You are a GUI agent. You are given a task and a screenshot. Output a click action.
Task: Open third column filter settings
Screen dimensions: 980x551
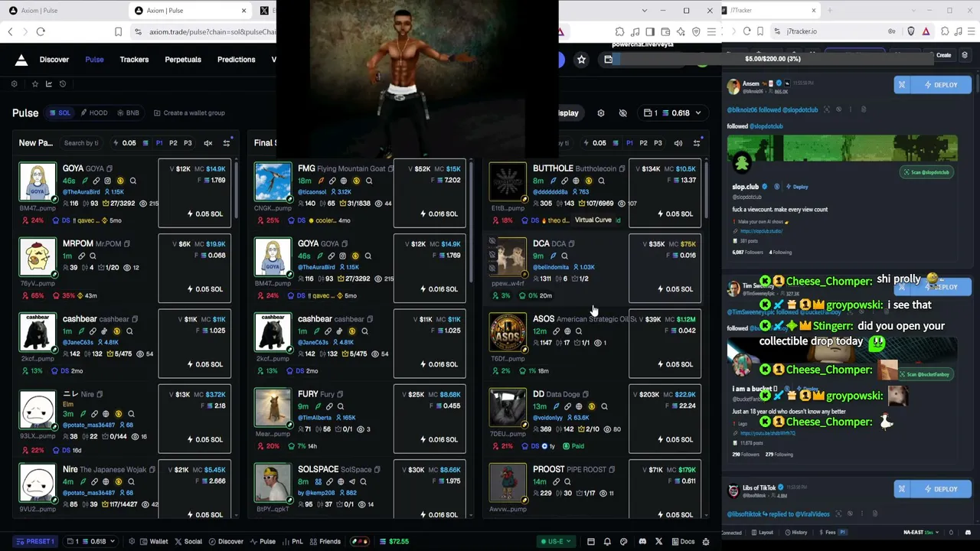697,143
